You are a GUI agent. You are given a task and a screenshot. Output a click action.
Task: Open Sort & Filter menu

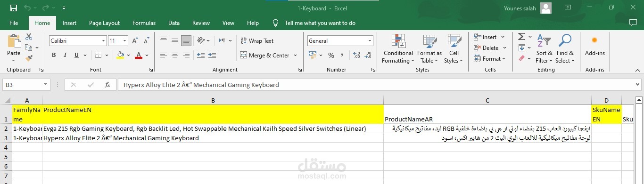coord(545,48)
